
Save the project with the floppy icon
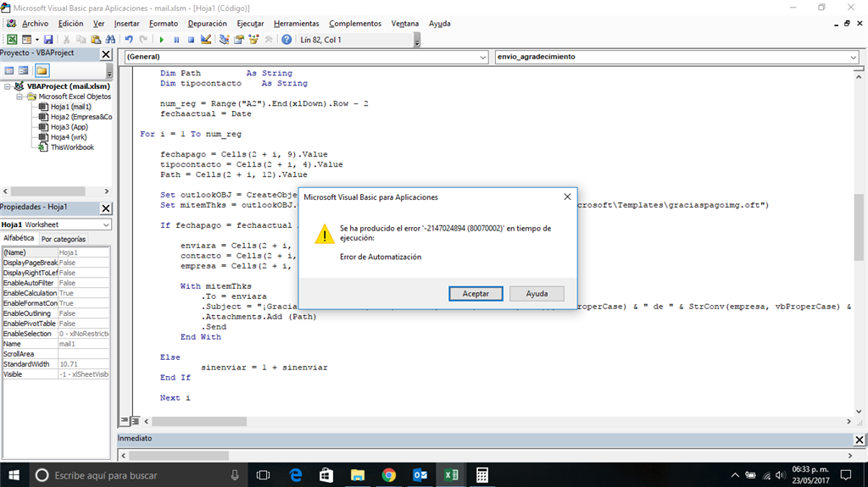pyautogui.click(x=48, y=39)
